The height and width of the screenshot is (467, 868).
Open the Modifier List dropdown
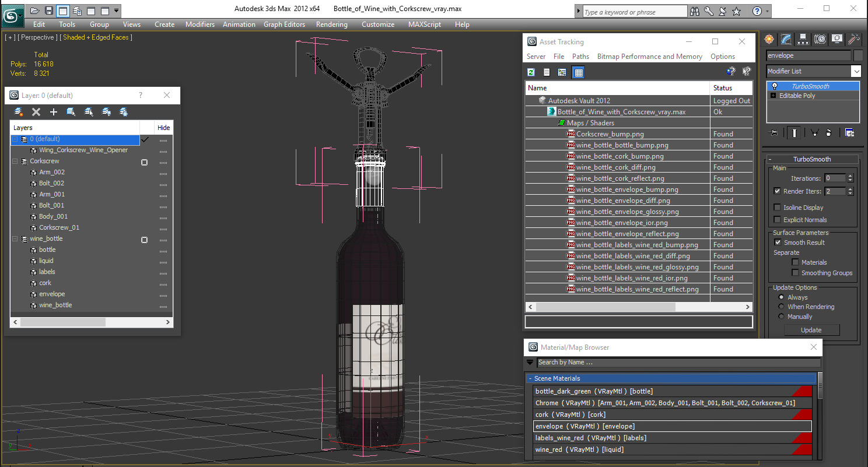[x=856, y=71]
